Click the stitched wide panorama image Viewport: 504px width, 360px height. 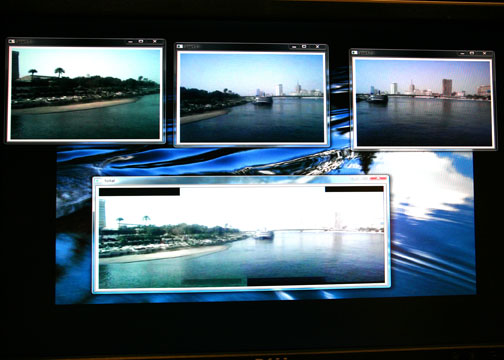(241, 237)
